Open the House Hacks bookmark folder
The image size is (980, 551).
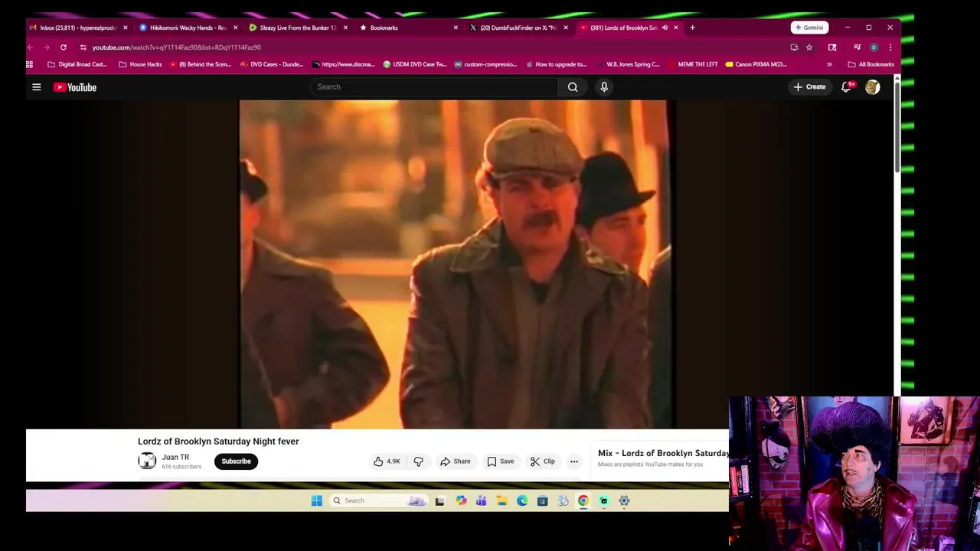pos(140,64)
